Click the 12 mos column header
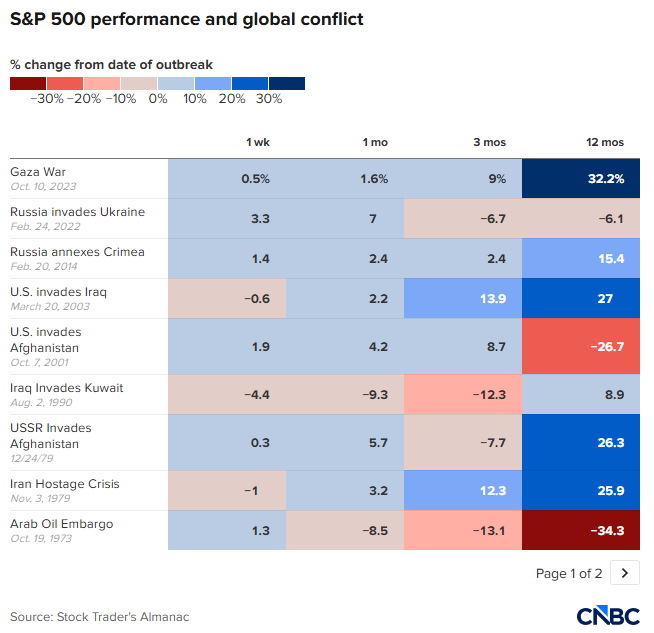This screenshot has width=654, height=633. pyautogui.click(x=606, y=142)
